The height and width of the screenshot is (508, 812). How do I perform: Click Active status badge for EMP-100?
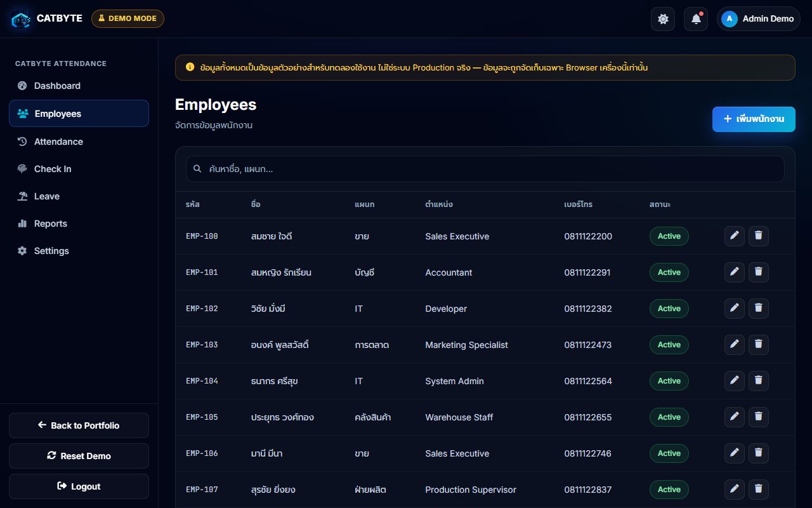(669, 236)
